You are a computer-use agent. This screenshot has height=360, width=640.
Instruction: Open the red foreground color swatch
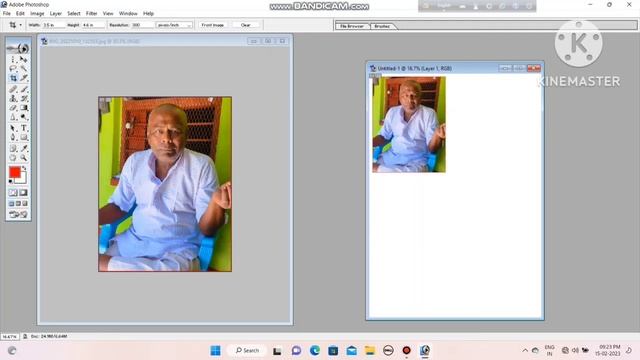[x=14, y=172]
